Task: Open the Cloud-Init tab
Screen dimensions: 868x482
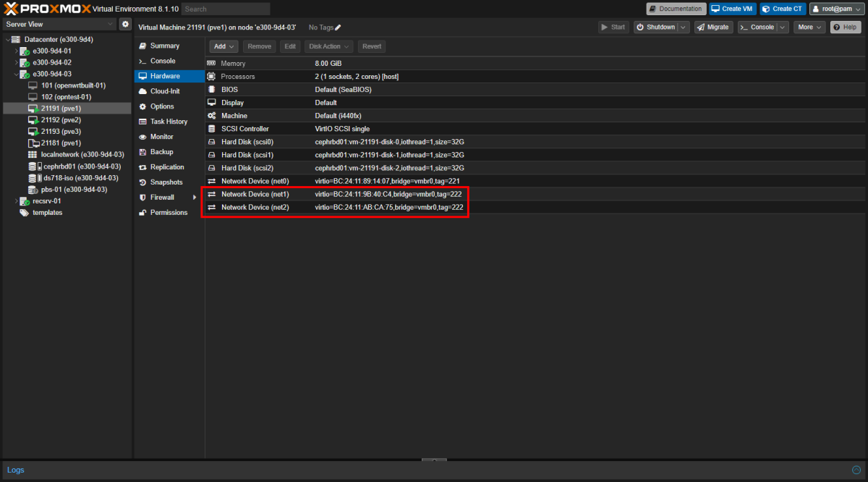Action: tap(169, 91)
